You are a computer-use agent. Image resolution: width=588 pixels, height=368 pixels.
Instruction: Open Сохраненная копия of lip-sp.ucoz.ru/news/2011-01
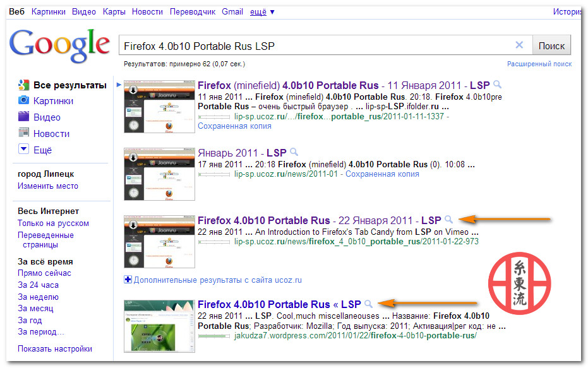(x=382, y=174)
